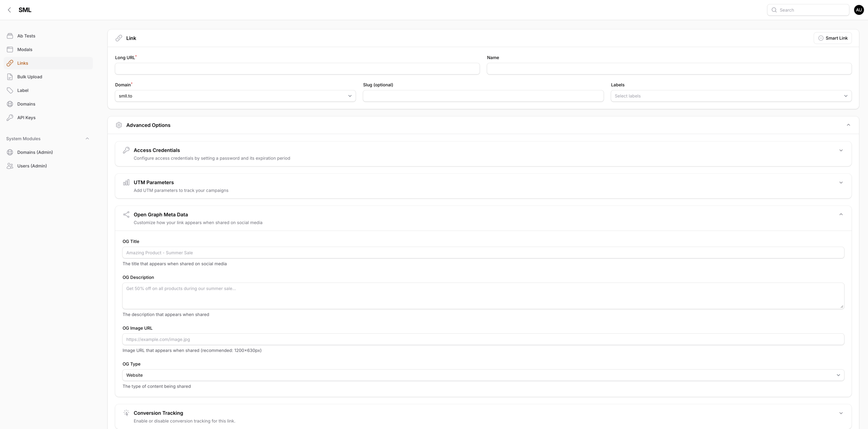Viewport: 868px width, 429px height.
Task: Open the Select labels dropdown
Action: (731, 96)
